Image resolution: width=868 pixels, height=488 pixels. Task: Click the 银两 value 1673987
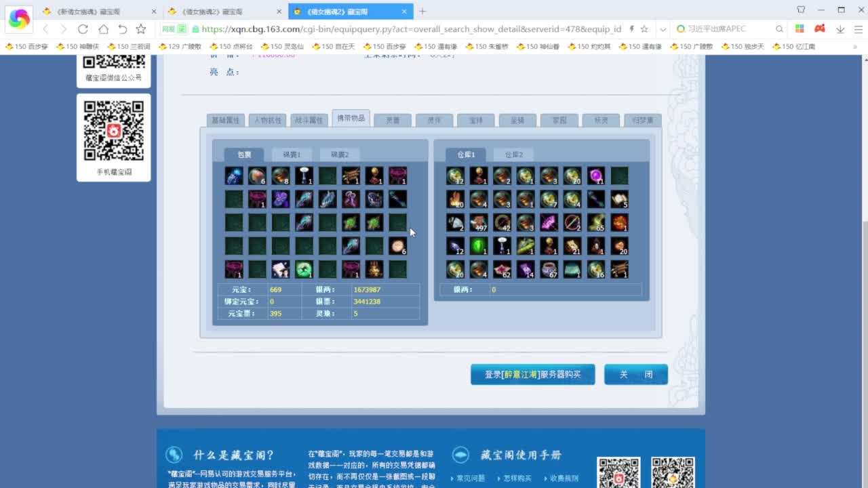point(367,290)
